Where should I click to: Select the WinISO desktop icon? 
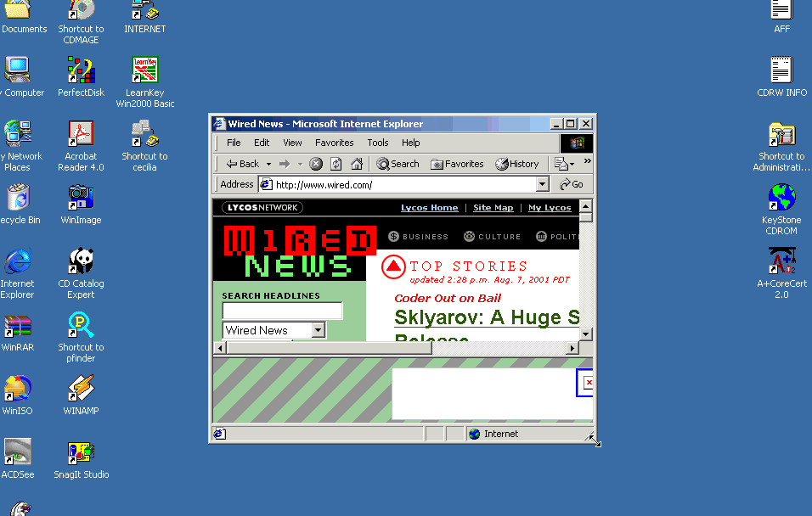(x=18, y=395)
